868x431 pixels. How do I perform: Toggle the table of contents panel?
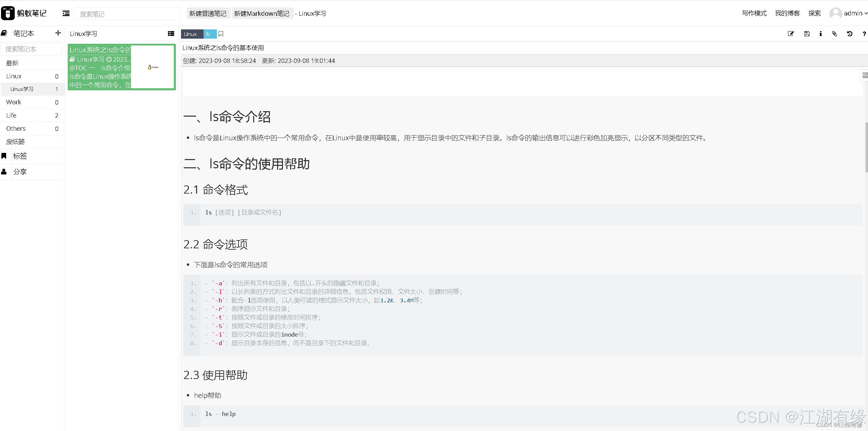865,75
